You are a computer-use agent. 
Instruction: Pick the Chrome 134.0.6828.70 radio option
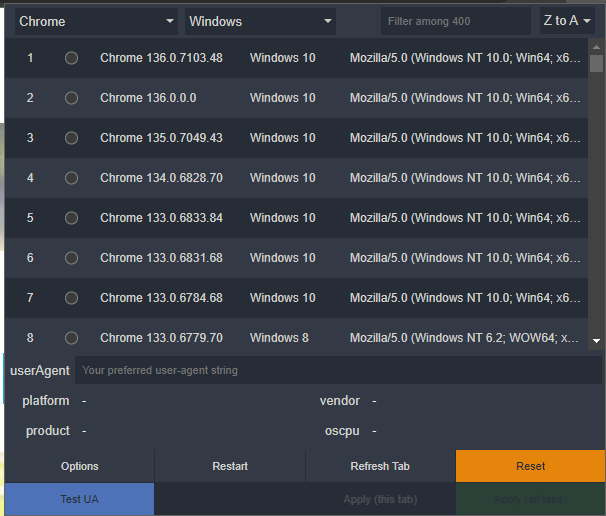[x=71, y=178]
